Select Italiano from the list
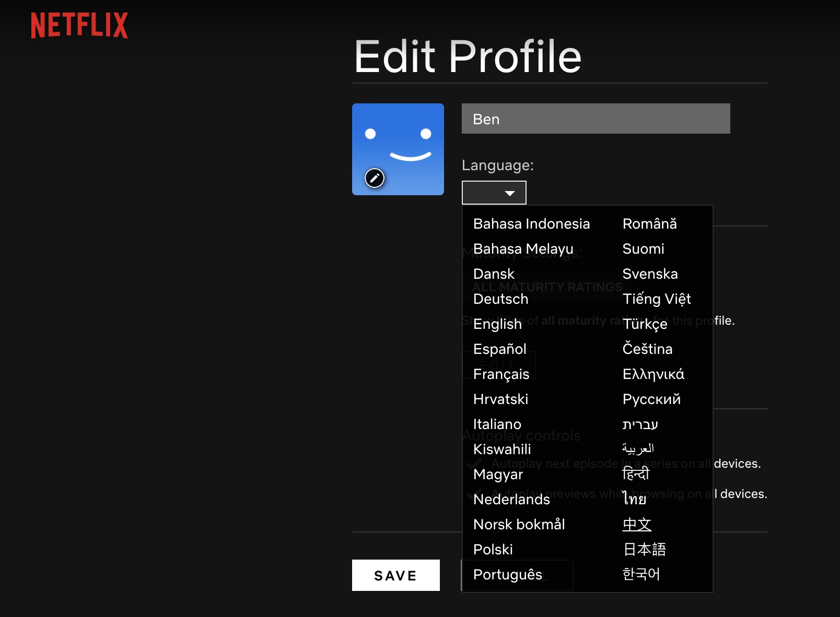 point(497,424)
